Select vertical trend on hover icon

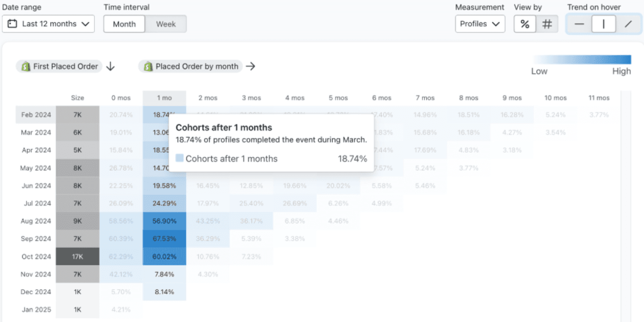[x=604, y=24]
